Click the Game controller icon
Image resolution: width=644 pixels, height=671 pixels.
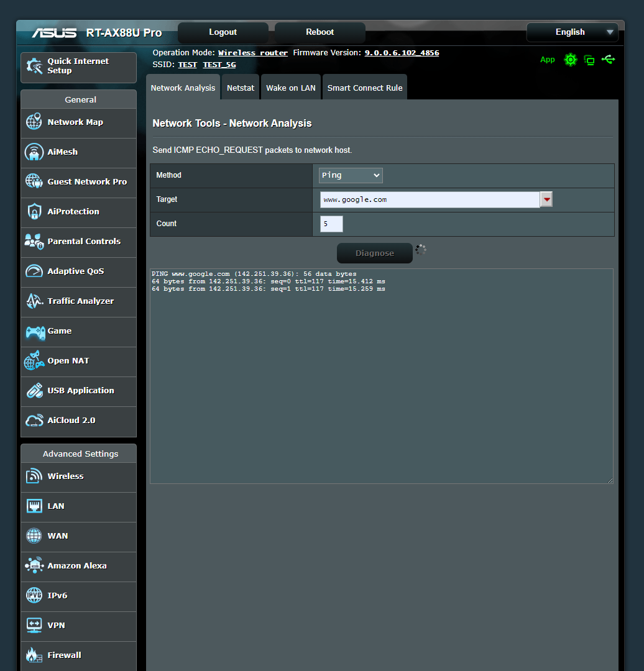click(x=35, y=332)
